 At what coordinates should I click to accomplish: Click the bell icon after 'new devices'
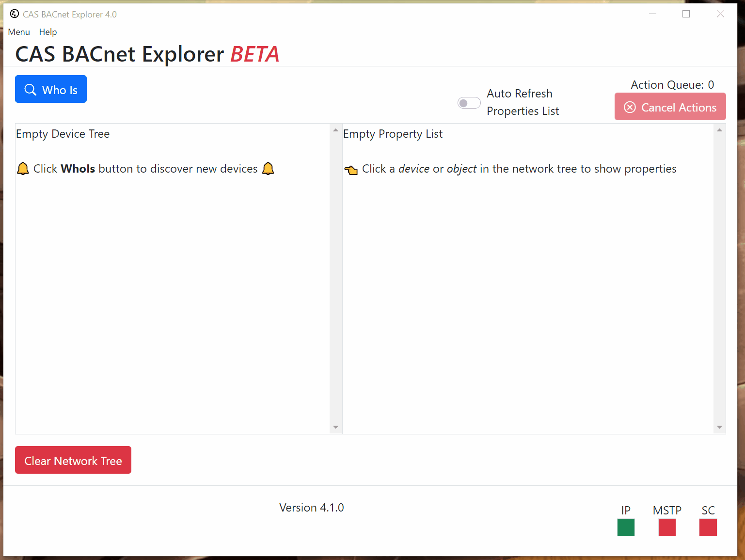(x=268, y=169)
